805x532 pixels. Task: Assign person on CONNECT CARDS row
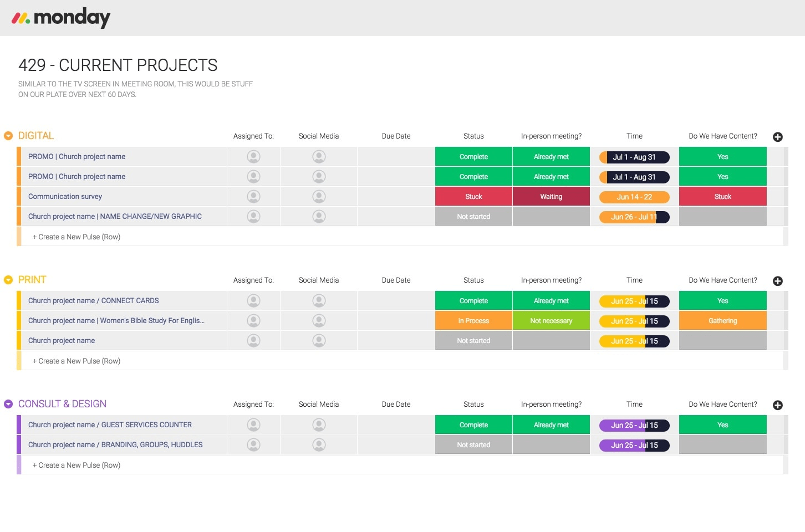point(253,300)
